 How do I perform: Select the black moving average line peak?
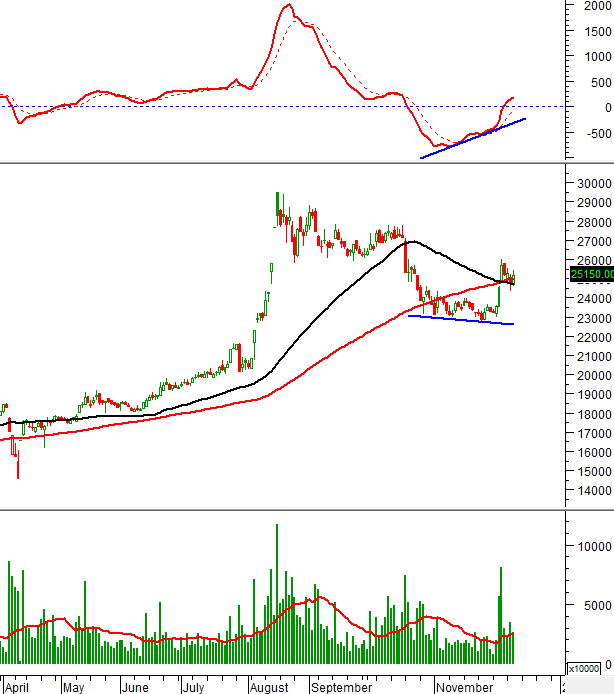410,241
